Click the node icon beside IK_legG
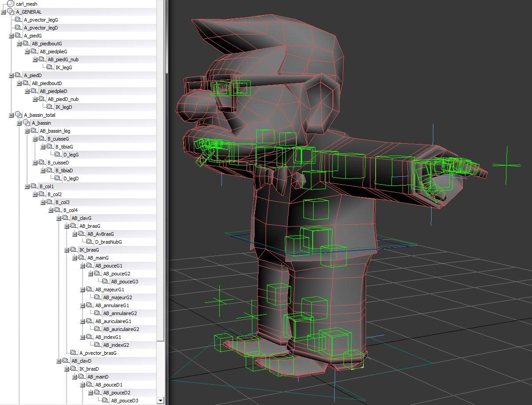The image size is (532, 405). point(50,67)
